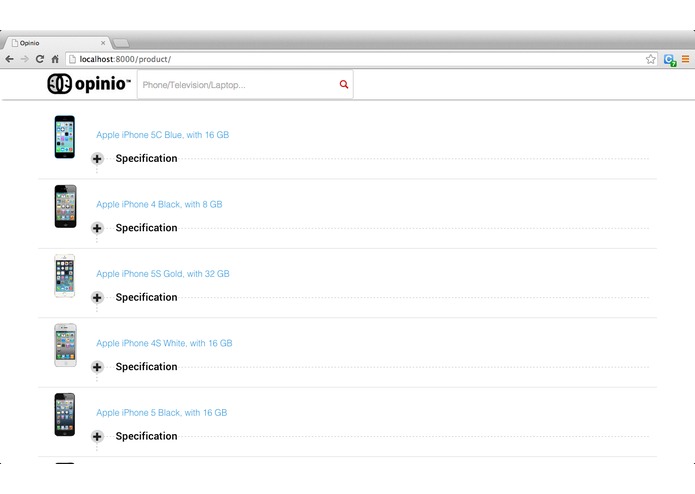Open Apple iPhone 5S Gold, with 32 GB link
This screenshot has width=695, height=494.
tap(163, 274)
